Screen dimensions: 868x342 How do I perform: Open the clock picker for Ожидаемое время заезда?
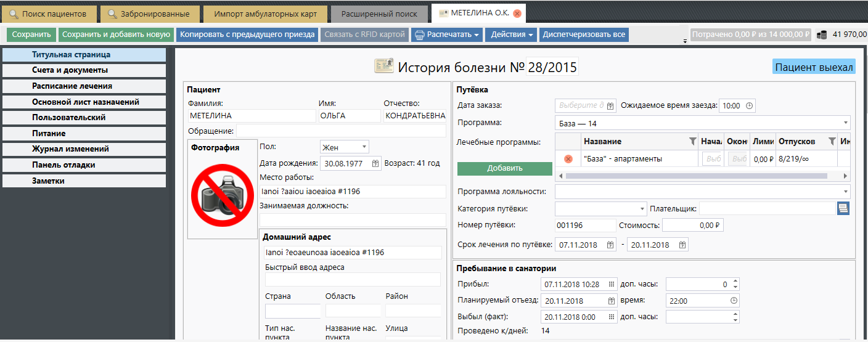(x=750, y=106)
